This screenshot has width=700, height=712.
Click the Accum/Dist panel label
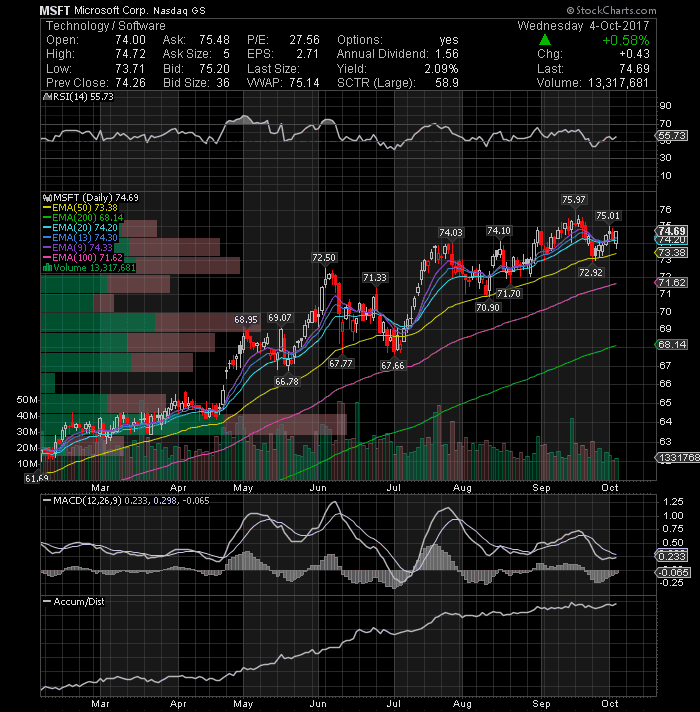[x=74, y=601]
